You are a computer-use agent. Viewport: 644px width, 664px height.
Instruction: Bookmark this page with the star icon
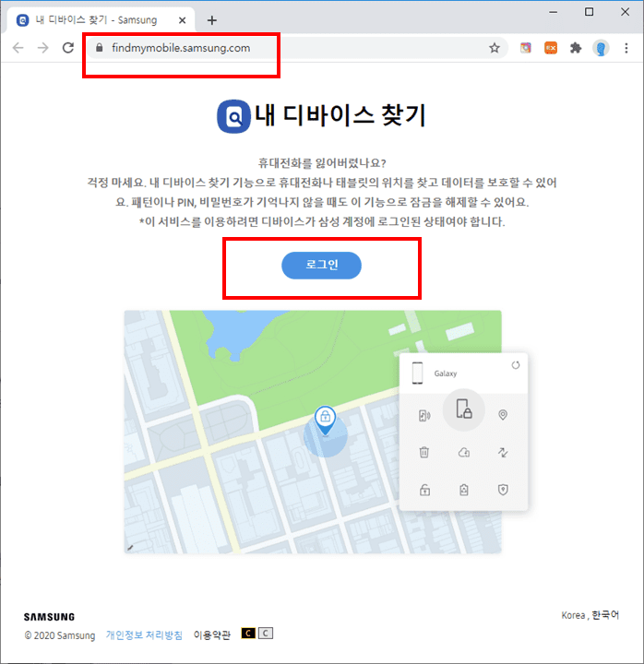click(495, 48)
